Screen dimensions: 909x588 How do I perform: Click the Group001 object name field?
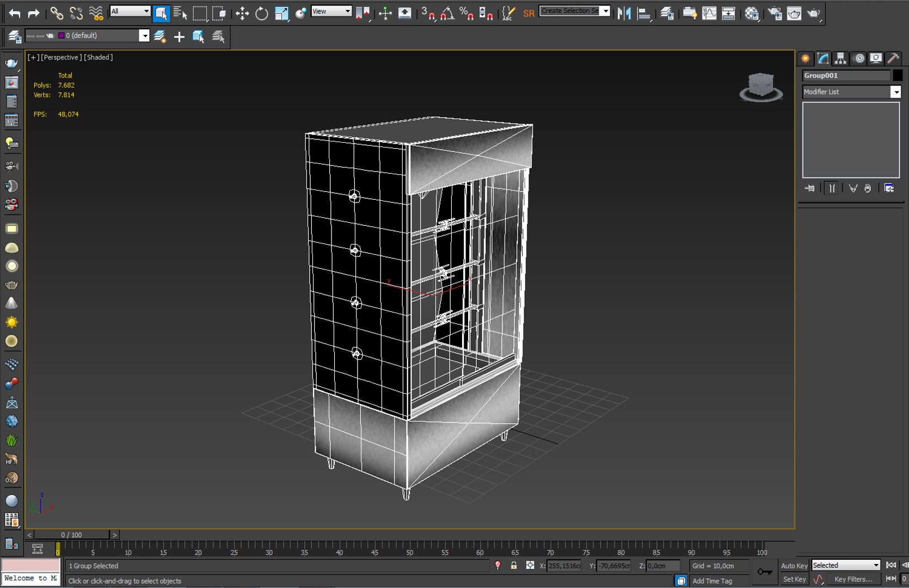846,76
